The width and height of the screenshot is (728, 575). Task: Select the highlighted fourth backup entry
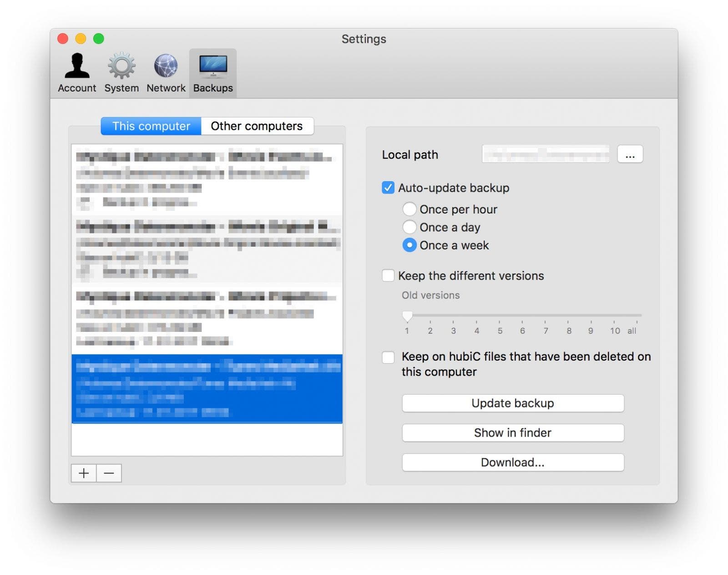(x=207, y=389)
